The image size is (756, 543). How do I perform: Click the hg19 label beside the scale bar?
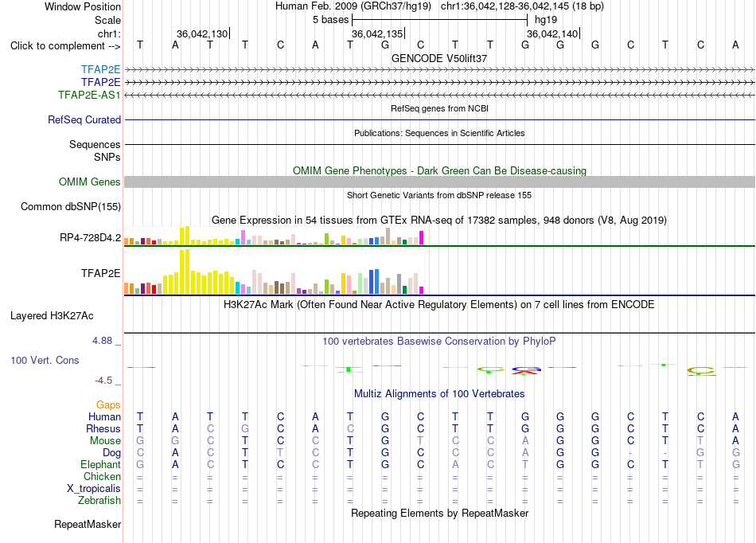click(546, 20)
